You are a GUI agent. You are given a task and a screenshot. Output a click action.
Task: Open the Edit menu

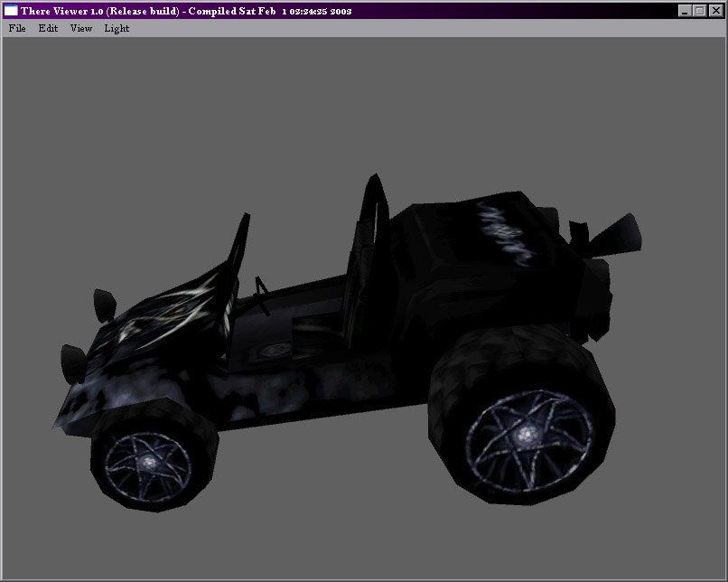click(48, 28)
